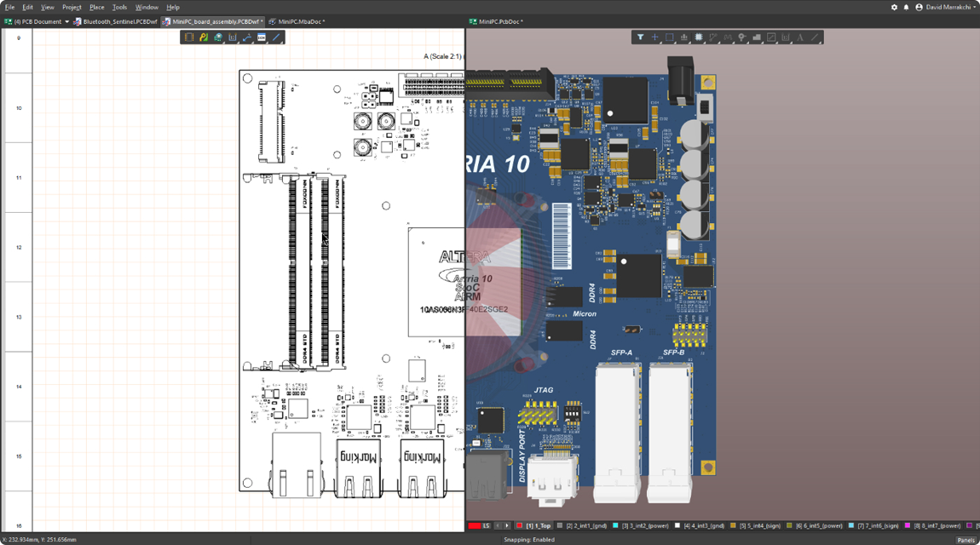The image size is (980, 545).
Task: Open notifications bell icon
Action: tap(906, 7)
